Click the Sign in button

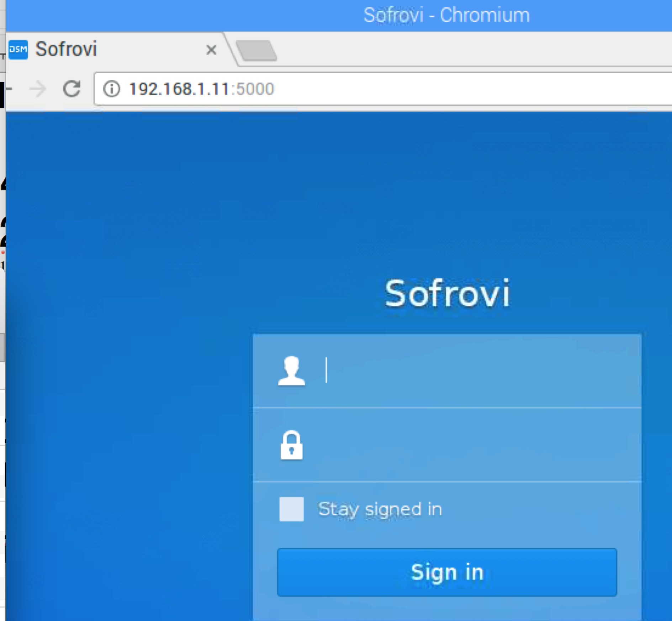point(447,572)
